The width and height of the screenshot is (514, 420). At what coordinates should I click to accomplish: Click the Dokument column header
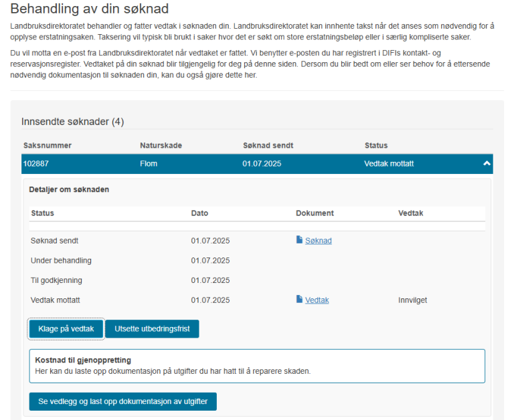[x=315, y=213]
